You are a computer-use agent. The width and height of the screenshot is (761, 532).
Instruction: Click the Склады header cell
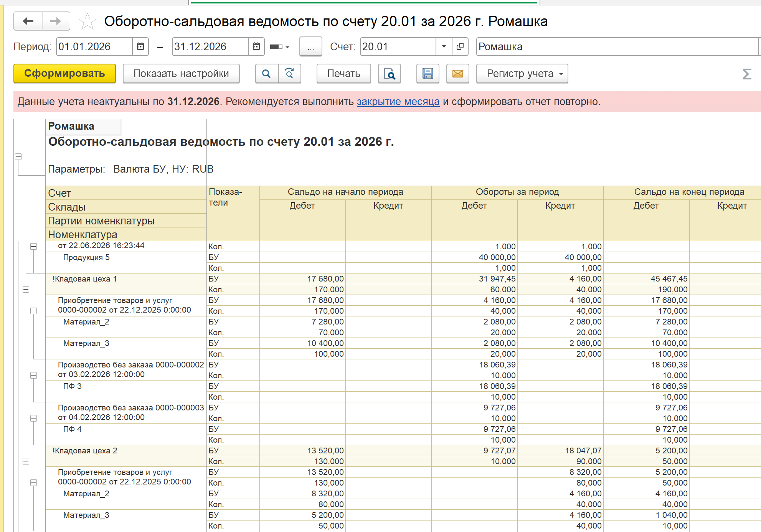(126, 207)
